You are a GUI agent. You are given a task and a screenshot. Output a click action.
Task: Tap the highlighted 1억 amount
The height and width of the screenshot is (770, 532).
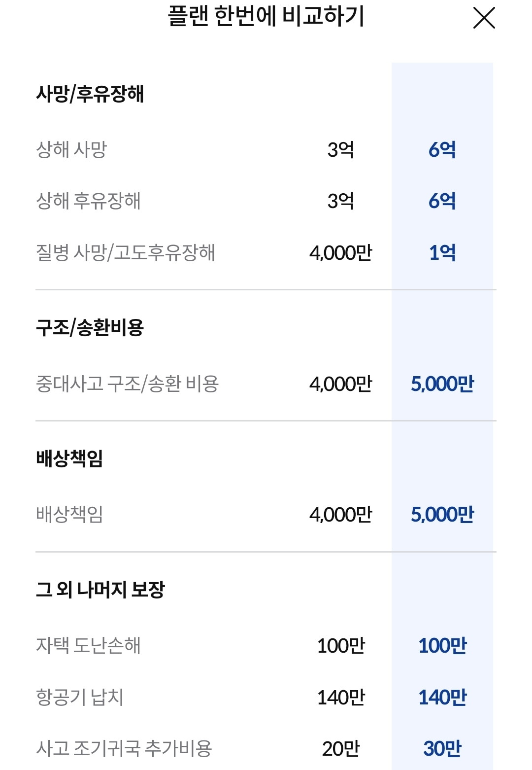click(x=442, y=252)
